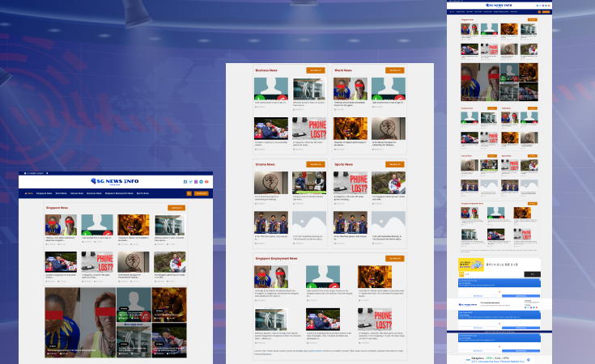Screen dimensions: 595x364
Task: Click See More button beside Cinema News
Action: [316, 164]
